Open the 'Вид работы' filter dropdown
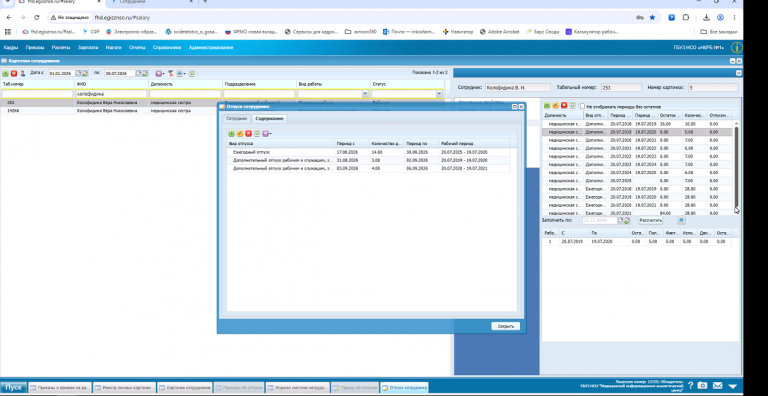Screen dimensions: 768x396 (365, 94)
